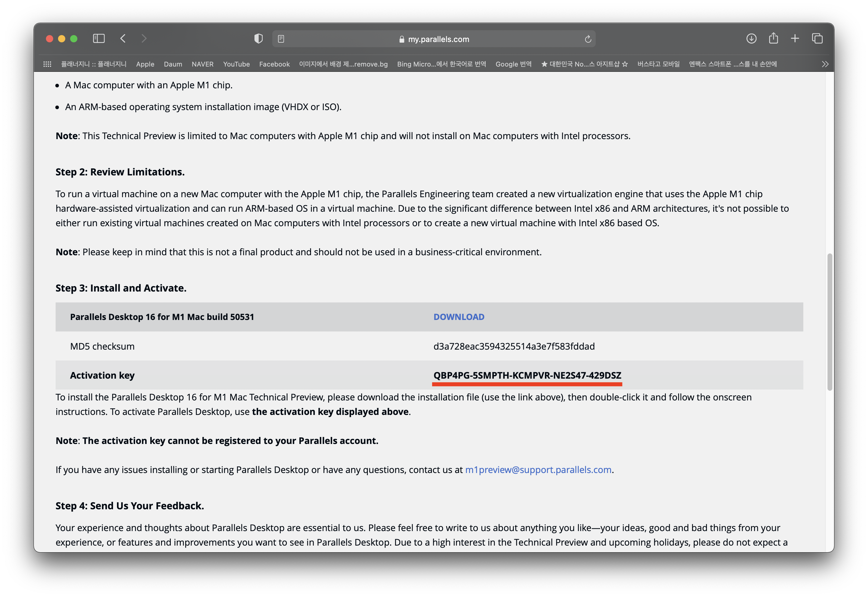The height and width of the screenshot is (597, 868).
Task: Expand hidden bookmarks with double chevron
Action: [x=825, y=64]
